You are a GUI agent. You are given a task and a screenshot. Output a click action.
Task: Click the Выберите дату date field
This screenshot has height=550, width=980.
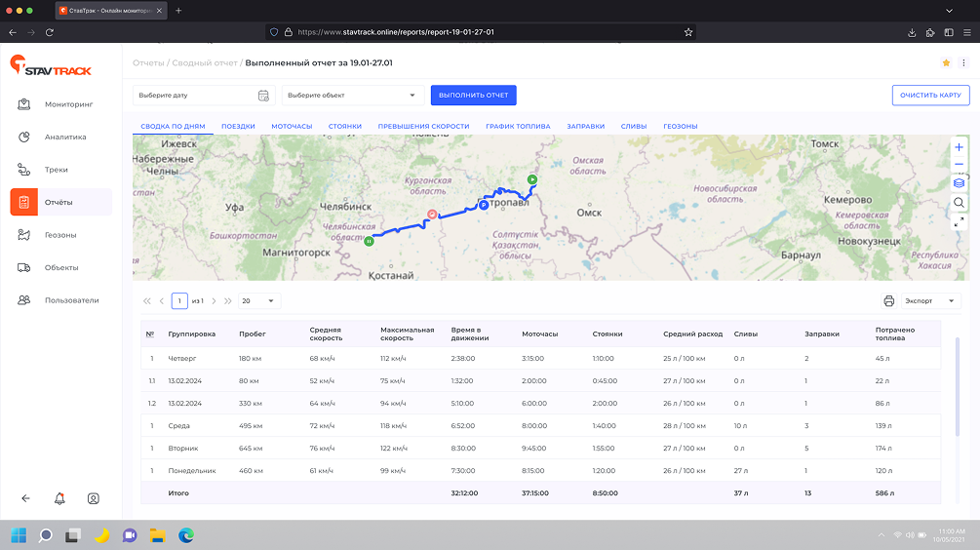coord(202,96)
